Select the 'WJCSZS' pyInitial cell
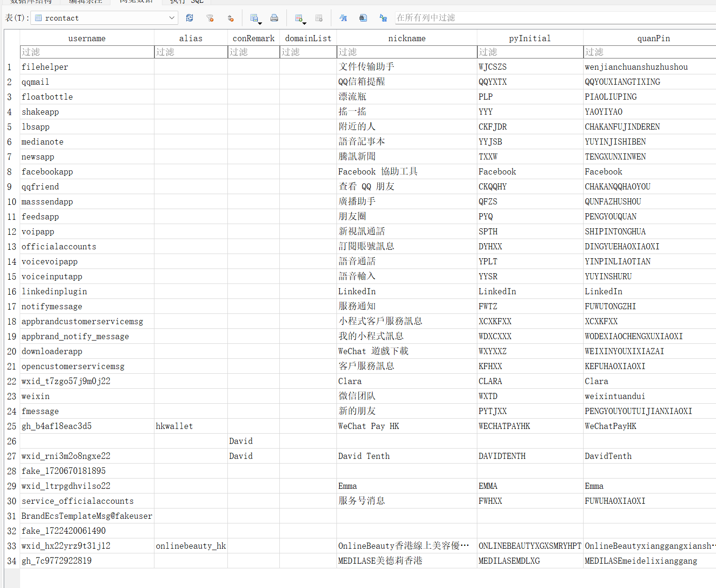The height and width of the screenshot is (588, 716). click(530, 67)
